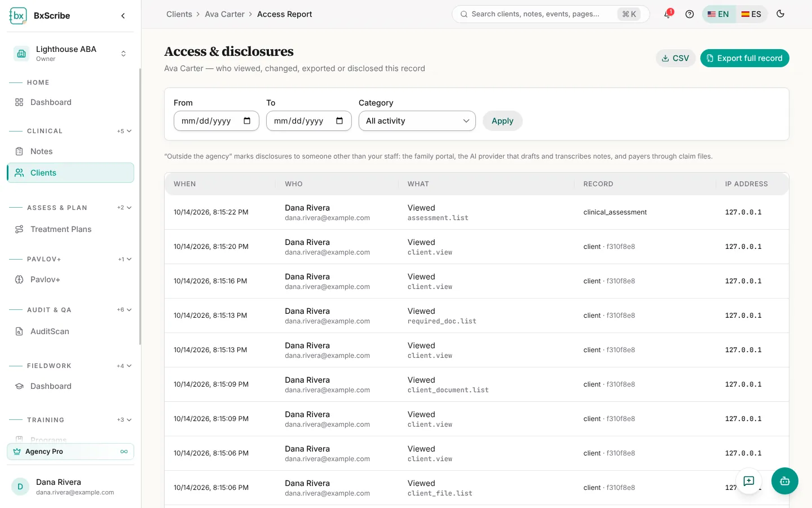Click the client_document.list action text
812x508 pixels.
[x=448, y=390]
